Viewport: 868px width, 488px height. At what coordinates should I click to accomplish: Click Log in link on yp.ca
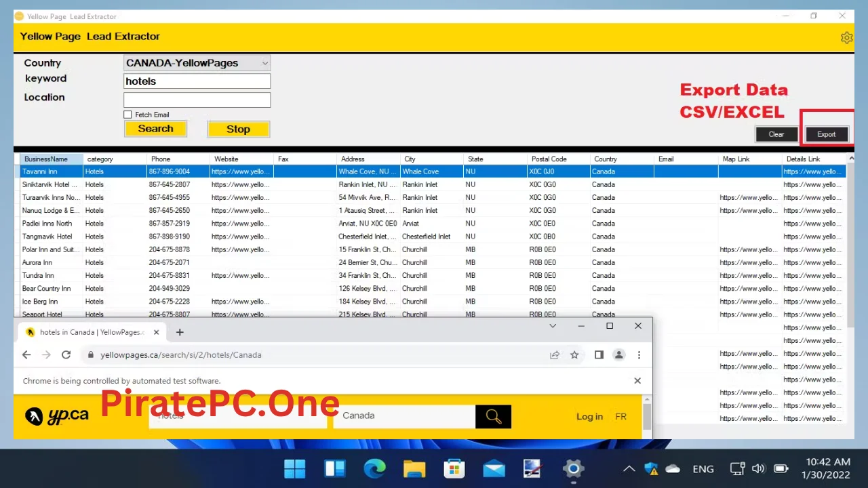[x=589, y=417]
